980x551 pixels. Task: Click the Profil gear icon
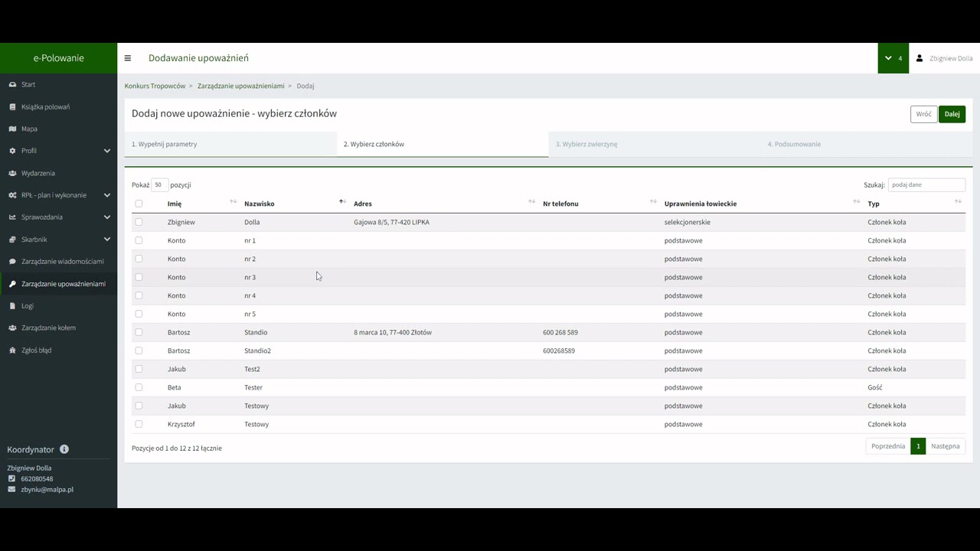(12, 151)
